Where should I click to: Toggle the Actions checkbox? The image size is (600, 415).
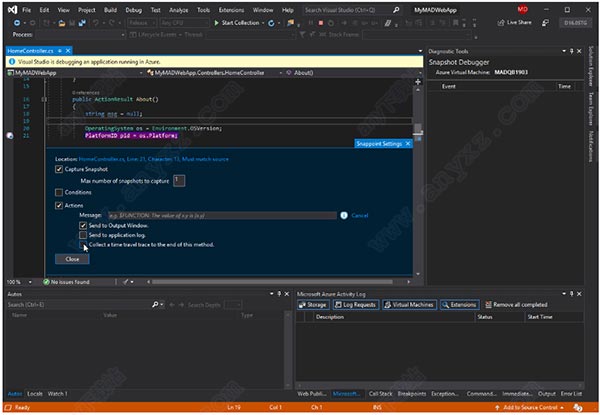(59, 205)
